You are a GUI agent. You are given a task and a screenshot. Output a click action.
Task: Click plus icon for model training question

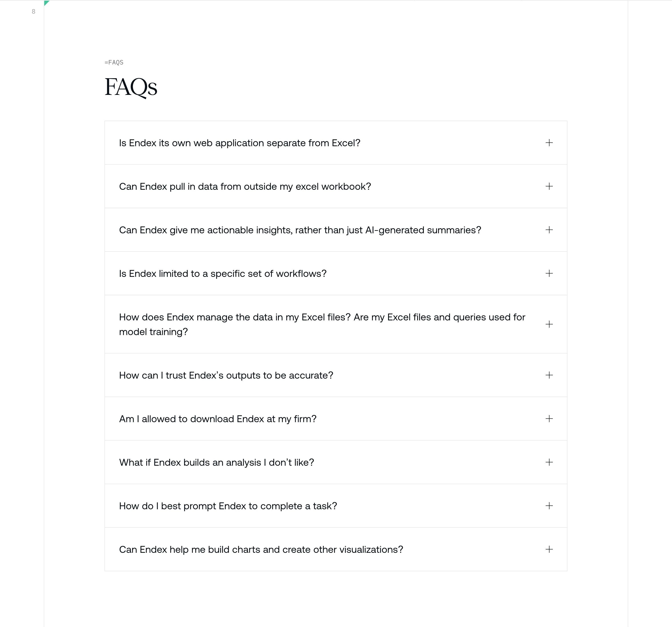point(549,324)
